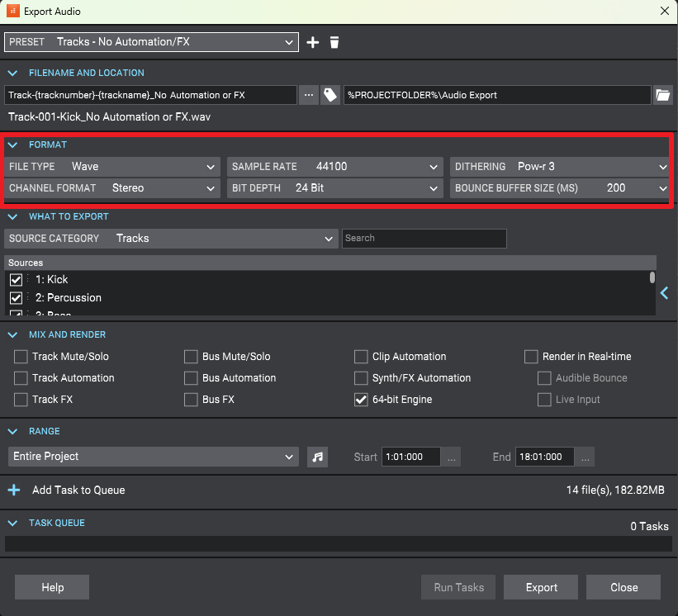
Task: Click the Help button
Action: coord(52,587)
